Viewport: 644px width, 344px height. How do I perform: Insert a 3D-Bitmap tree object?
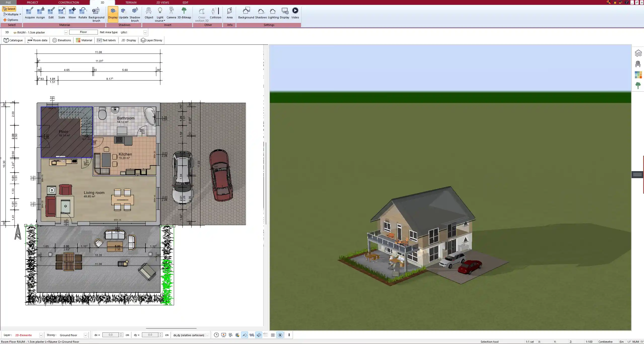coord(184,13)
